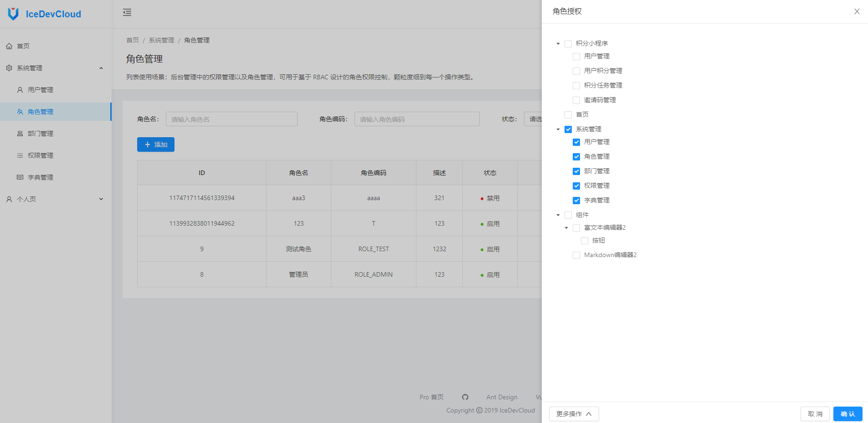The image size is (868, 423).
Task: Check the 积分任务管理 checkbox
Action: [576, 86]
